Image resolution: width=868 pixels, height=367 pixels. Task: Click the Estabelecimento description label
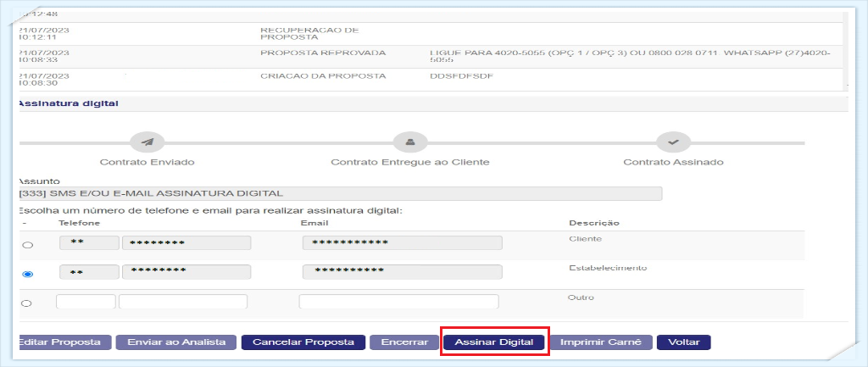coord(607,268)
